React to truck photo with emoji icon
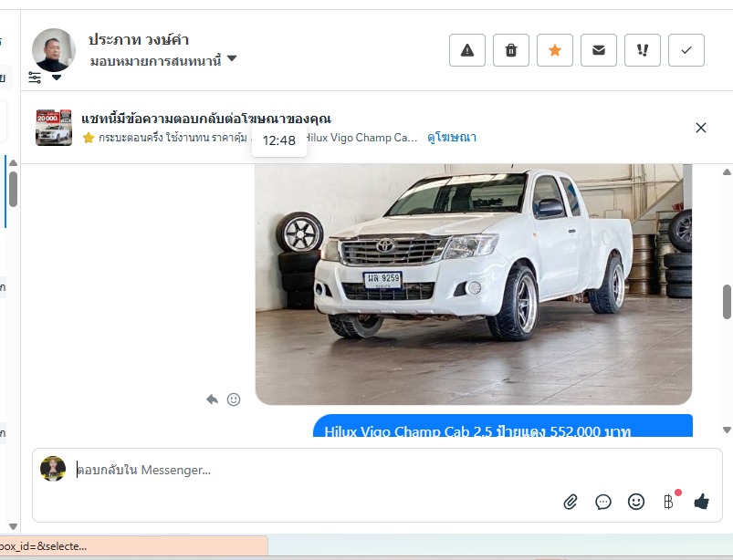733x560 pixels. tap(234, 399)
